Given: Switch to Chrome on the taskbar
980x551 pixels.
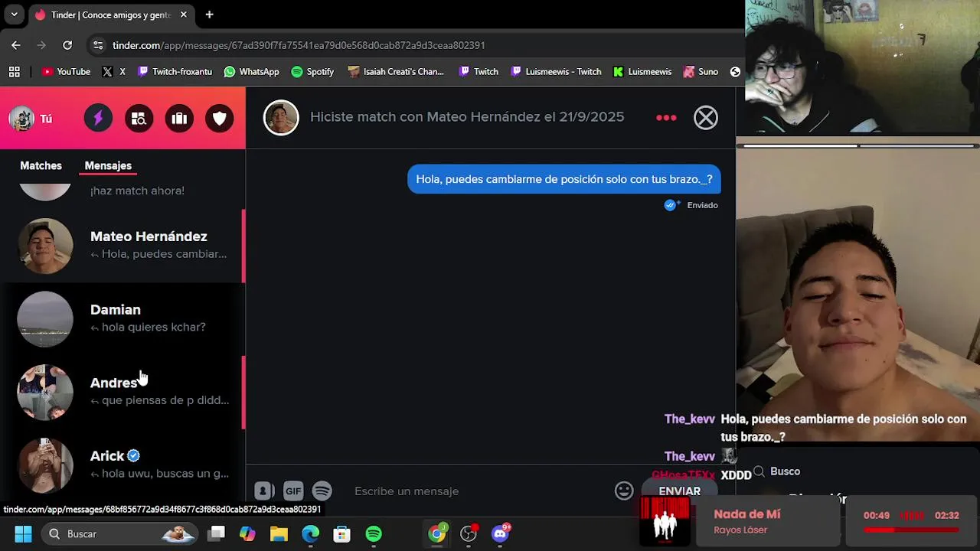Looking at the screenshot, I should (437, 534).
